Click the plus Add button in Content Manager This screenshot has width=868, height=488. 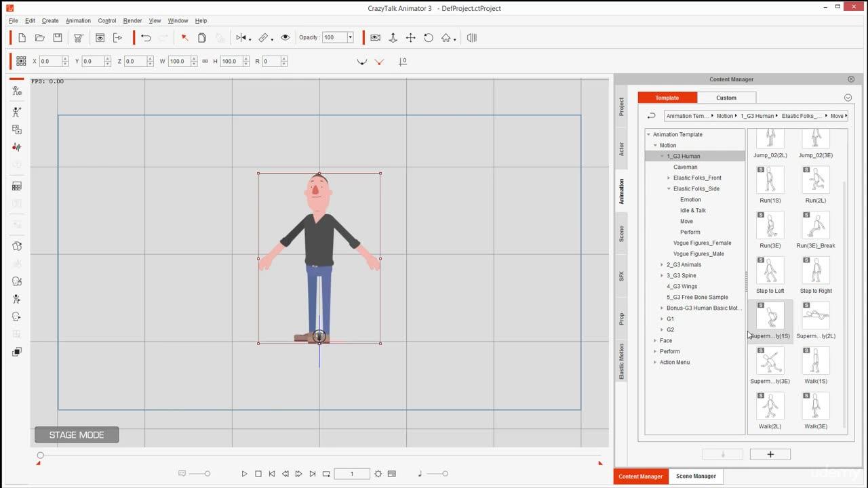point(770,454)
